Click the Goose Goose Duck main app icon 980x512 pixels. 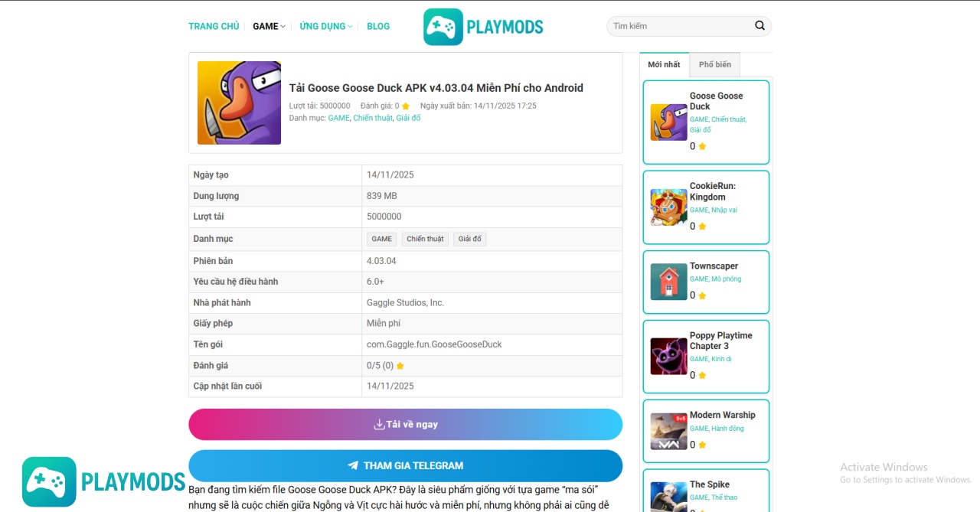click(239, 103)
